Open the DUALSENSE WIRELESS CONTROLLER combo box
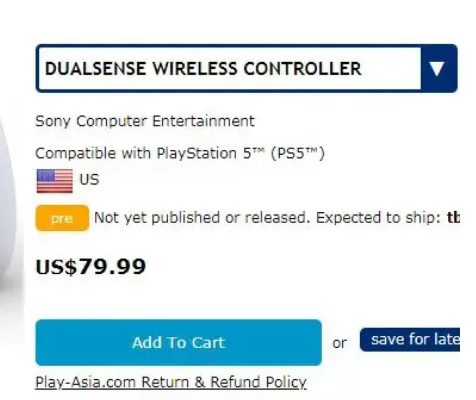Image resolution: width=476 pixels, height=400 pixels. [246, 68]
